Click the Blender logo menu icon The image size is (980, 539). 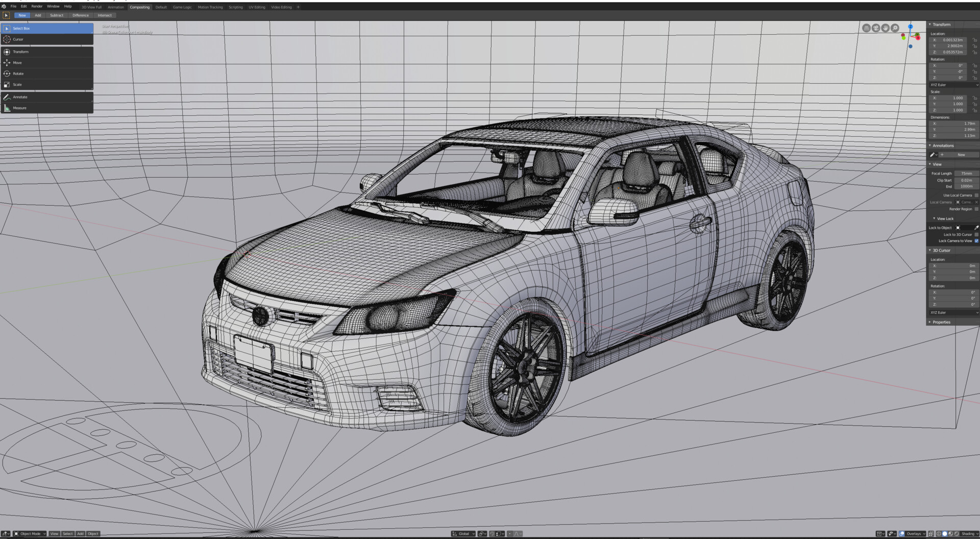4,7
